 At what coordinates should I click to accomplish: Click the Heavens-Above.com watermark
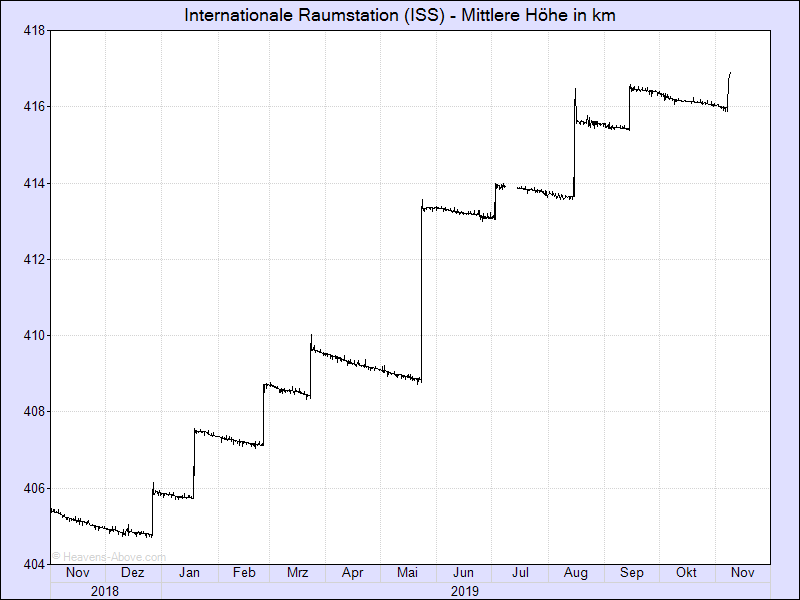[109, 557]
